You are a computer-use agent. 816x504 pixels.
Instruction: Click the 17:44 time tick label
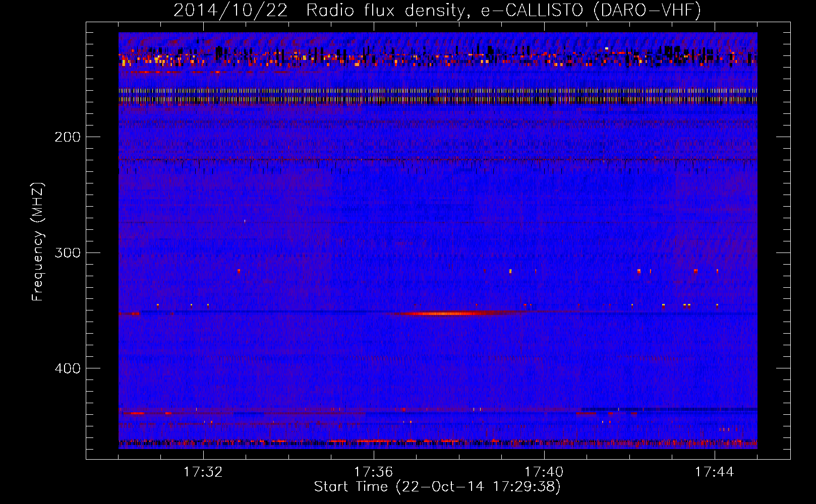click(715, 472)
